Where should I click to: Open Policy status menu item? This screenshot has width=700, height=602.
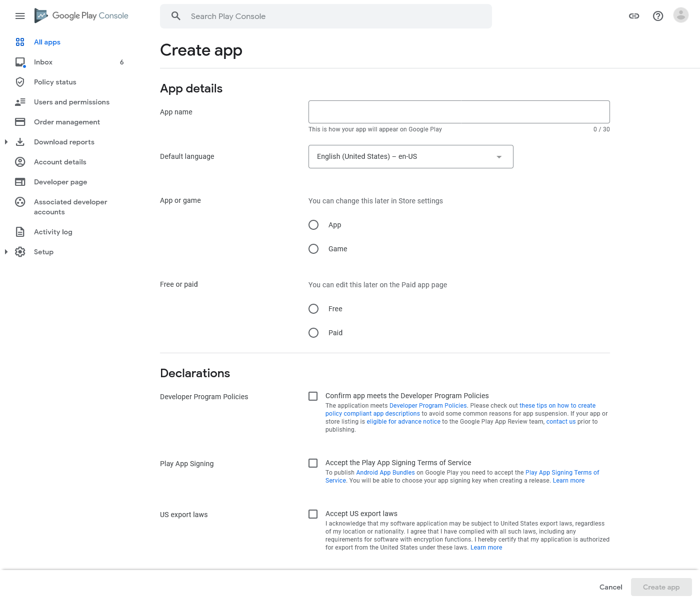point(55,82)
